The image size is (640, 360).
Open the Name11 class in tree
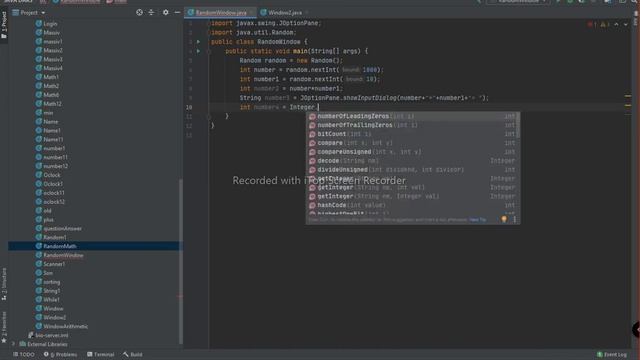click(53, 139)
